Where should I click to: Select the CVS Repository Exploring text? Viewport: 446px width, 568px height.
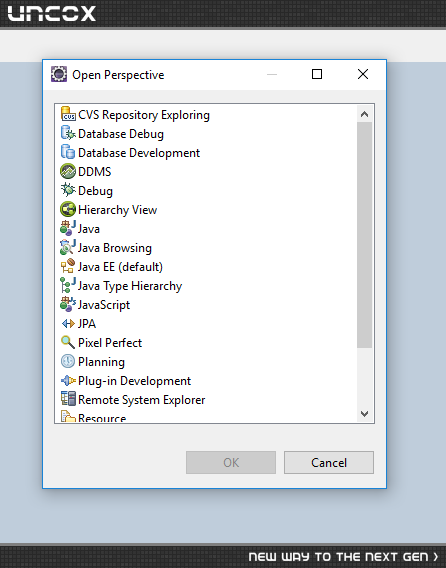(144, 115)
